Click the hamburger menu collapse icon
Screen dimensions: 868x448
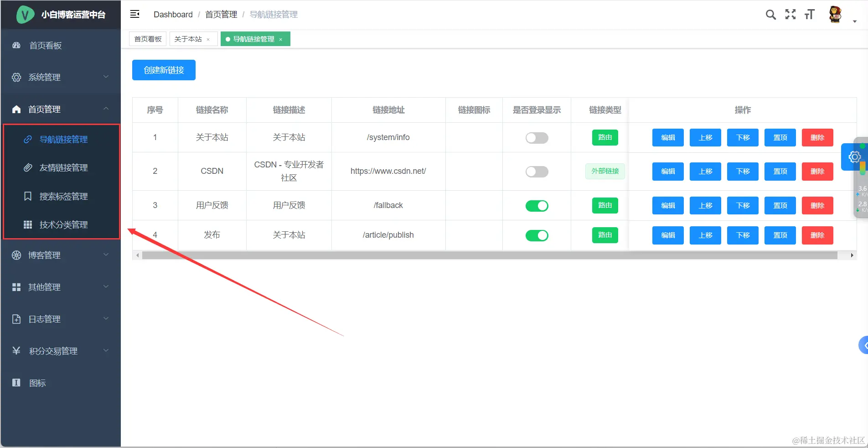(135, 14)
